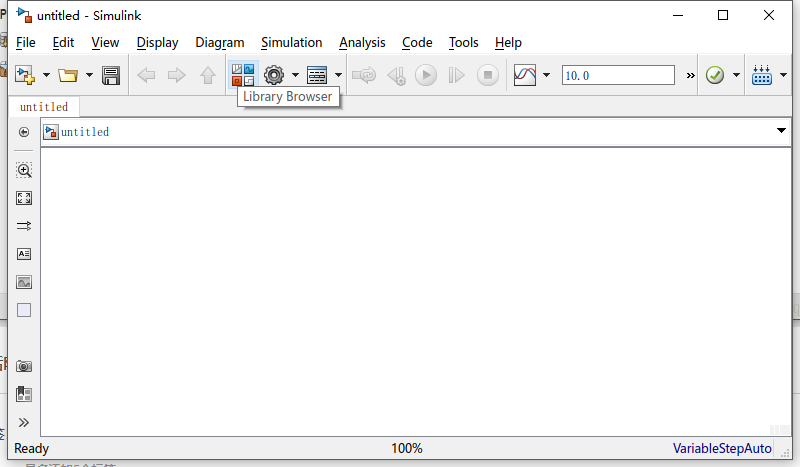Select the untitled model tab
The image size is (800, 467).
tap(44, 107)
